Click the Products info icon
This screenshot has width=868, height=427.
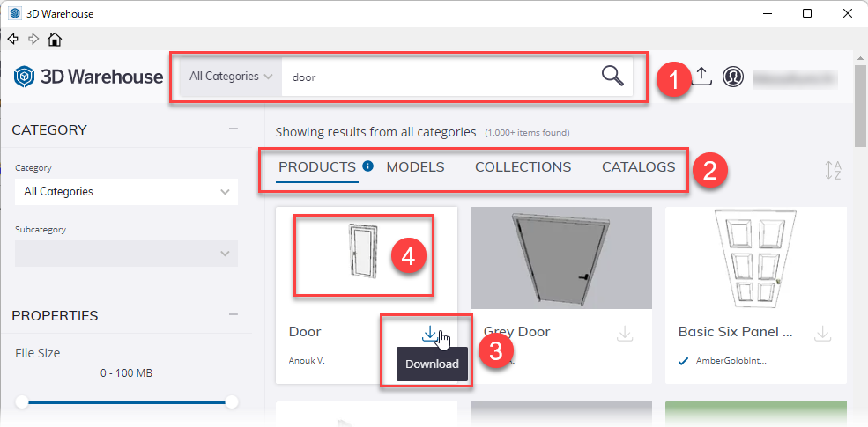(x=368, y=166)
